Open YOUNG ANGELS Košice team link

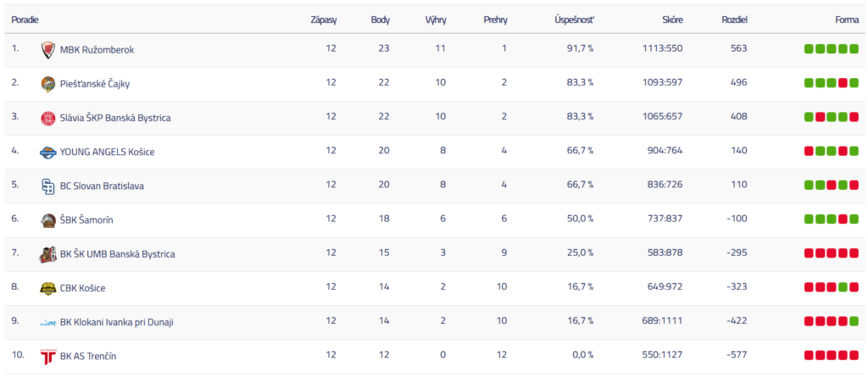click(x=107, y=153)
